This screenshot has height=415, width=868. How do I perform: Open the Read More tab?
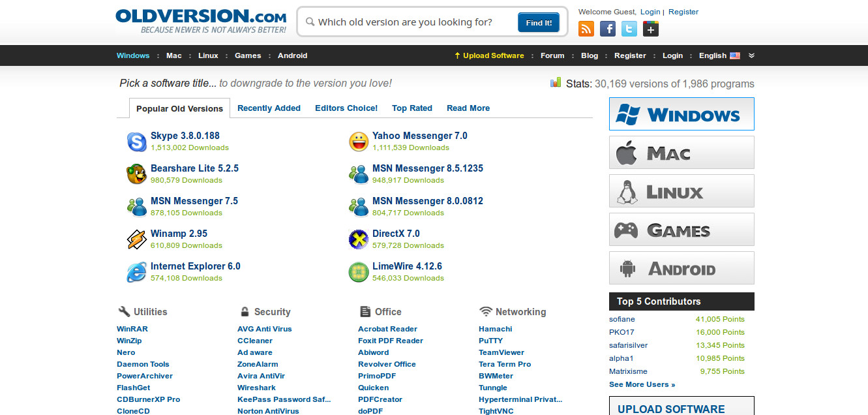(x=468, y=108)
